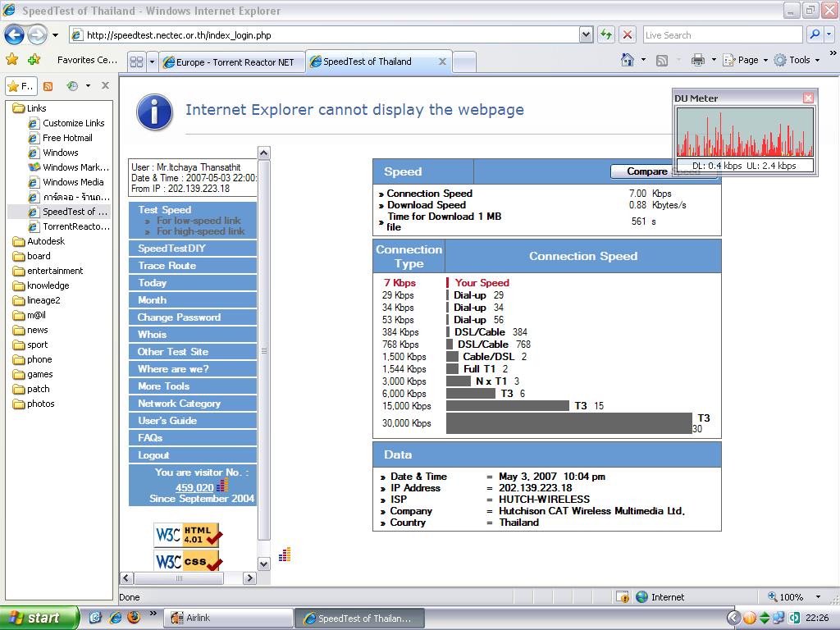Open the Home button dropdown arrow
840x630 pixels.
click(643, 60)
